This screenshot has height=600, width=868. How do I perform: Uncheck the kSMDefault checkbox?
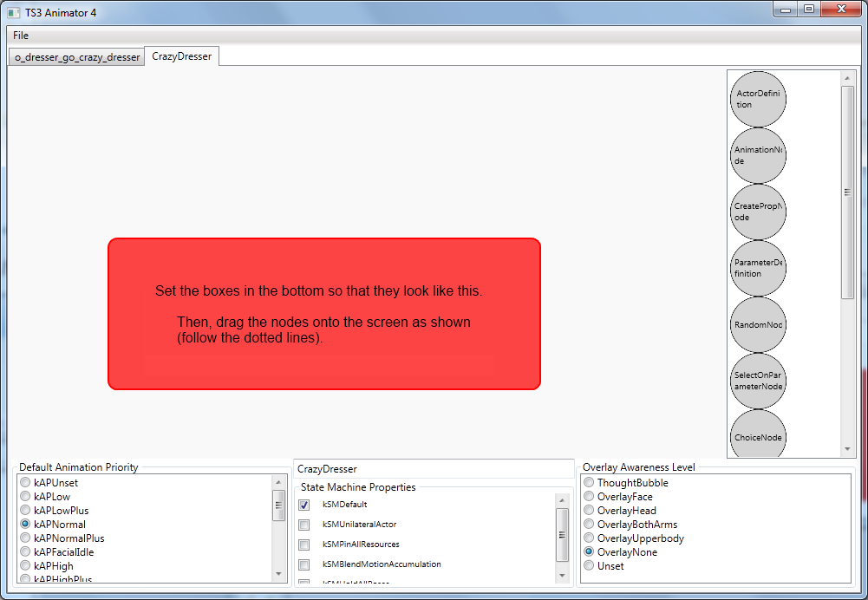(x=303, y=505)
